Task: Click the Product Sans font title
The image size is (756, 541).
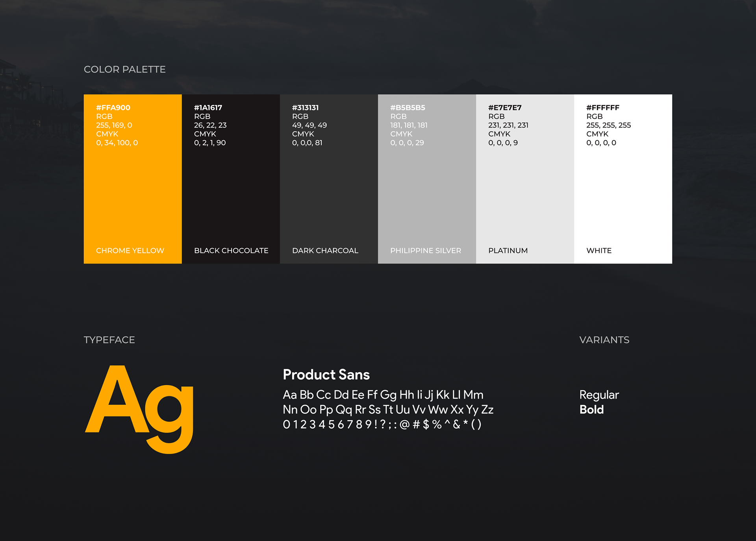Action: point(326,375)
